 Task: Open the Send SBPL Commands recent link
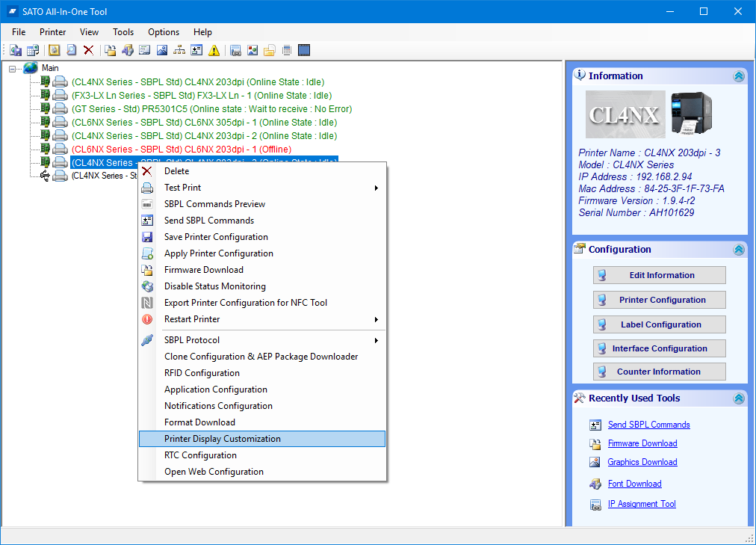tap(649, 425)
